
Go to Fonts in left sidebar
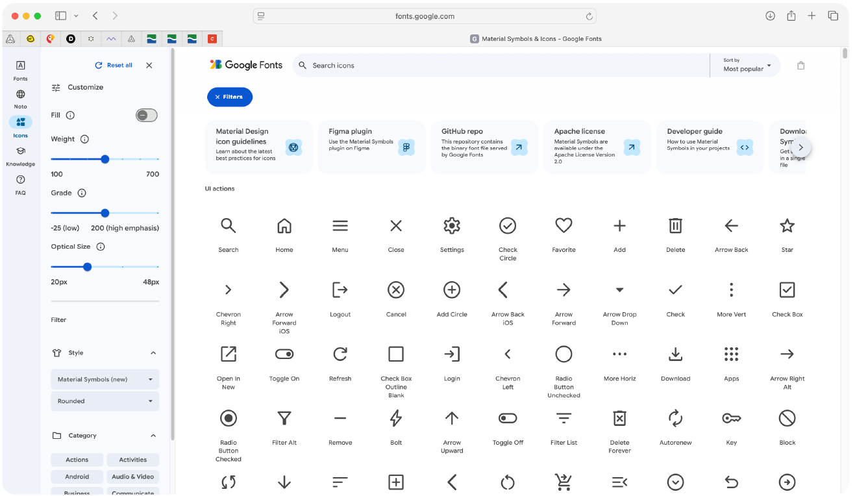21,70
